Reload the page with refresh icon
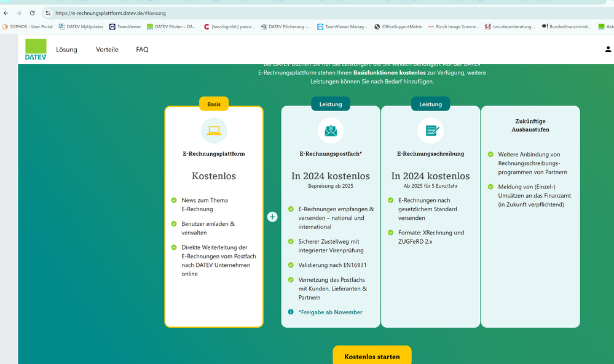Viewport: 614px width, 364px height. [x=32, y=13]
